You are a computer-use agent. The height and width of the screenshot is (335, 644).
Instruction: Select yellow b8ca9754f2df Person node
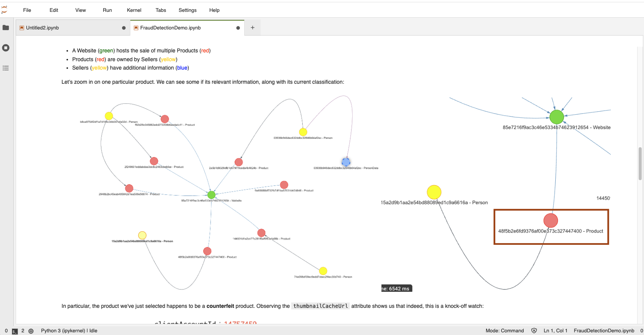tap(109, 116)
